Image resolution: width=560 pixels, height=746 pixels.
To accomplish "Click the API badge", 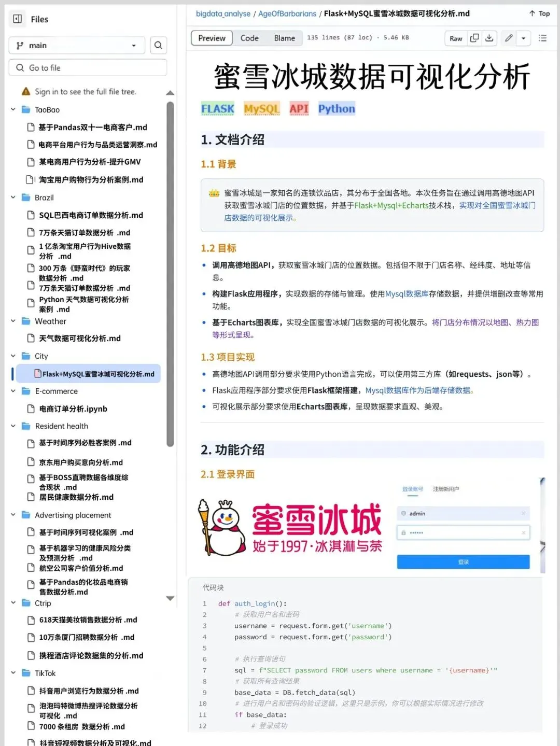I will click(x=299, y=109).
